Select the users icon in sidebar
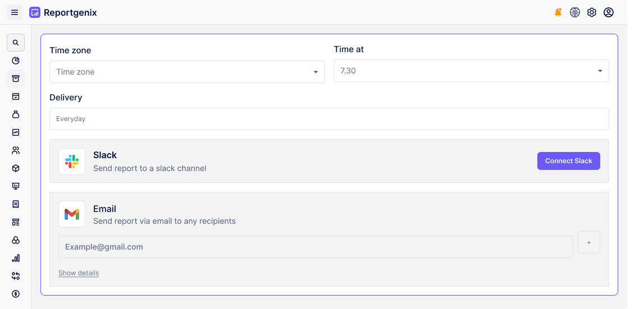The image size is (644, 309). coord(16,150)
